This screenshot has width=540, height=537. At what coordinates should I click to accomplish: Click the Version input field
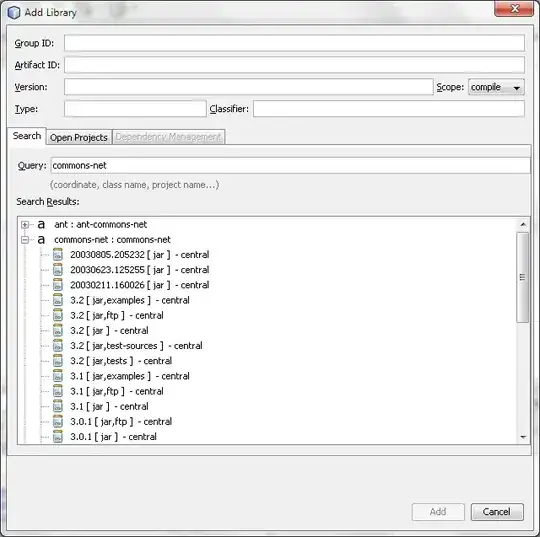(x=249, y=87)
